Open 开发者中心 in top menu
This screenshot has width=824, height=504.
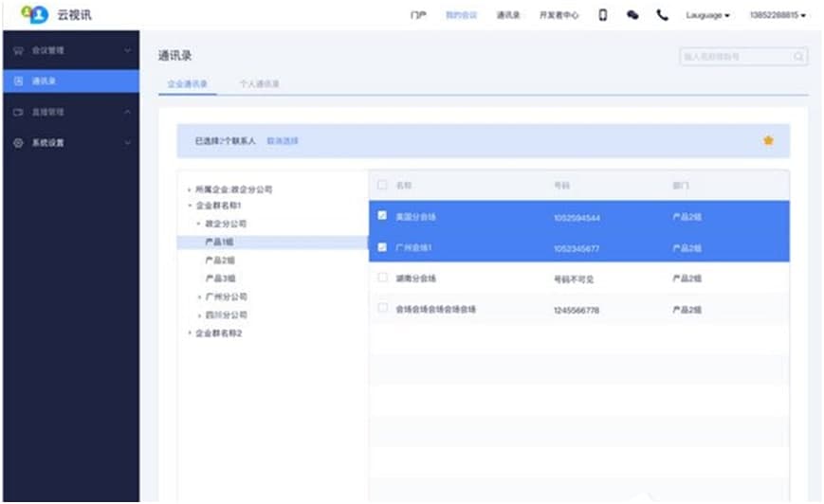point(558,15)
